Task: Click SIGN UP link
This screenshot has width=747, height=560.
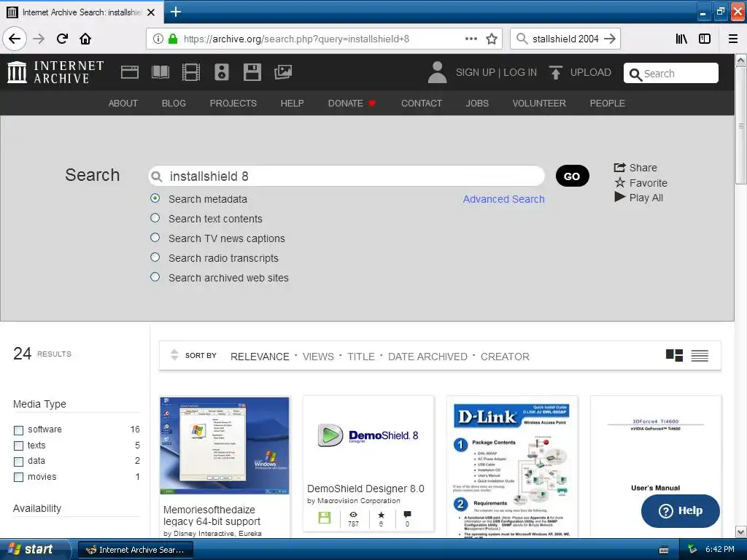Action: (476, 72)
